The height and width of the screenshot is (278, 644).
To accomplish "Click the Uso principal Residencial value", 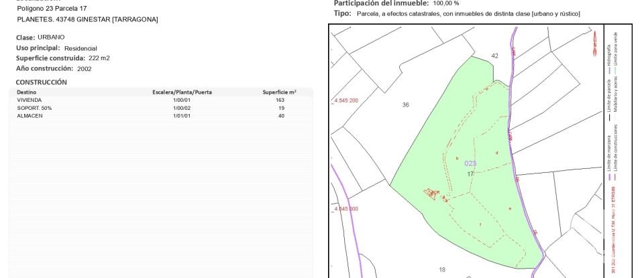I will (x=80, y=48).
